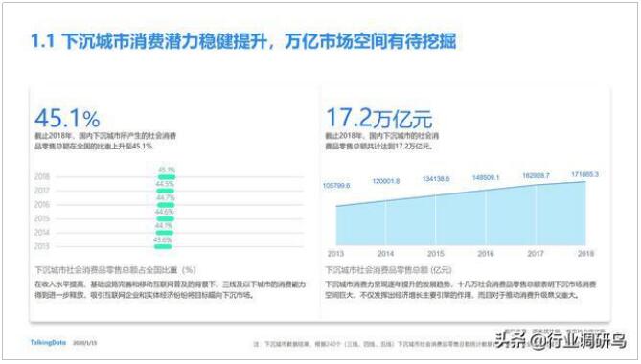
Task: Click the 171885.3 data label
Action: coord(584,174)
